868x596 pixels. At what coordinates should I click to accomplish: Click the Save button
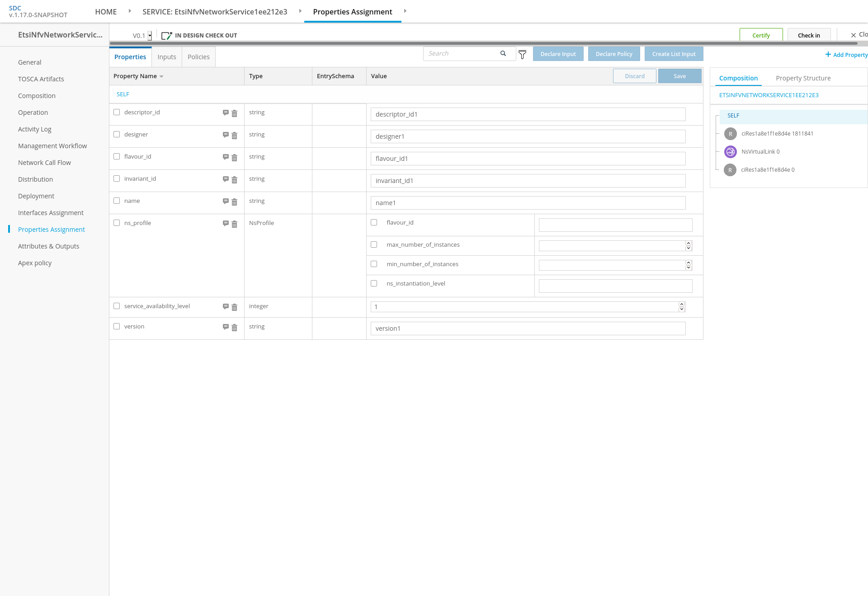679,76
